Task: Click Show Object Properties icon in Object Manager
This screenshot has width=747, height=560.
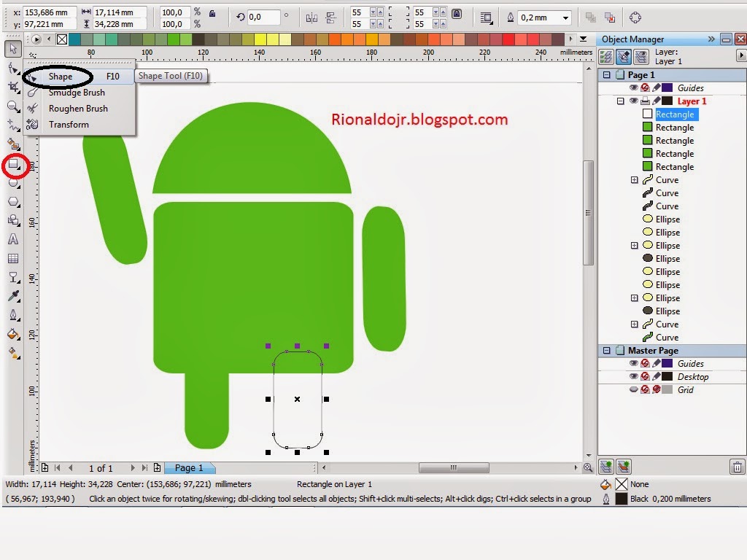Action: coord(606,57)
